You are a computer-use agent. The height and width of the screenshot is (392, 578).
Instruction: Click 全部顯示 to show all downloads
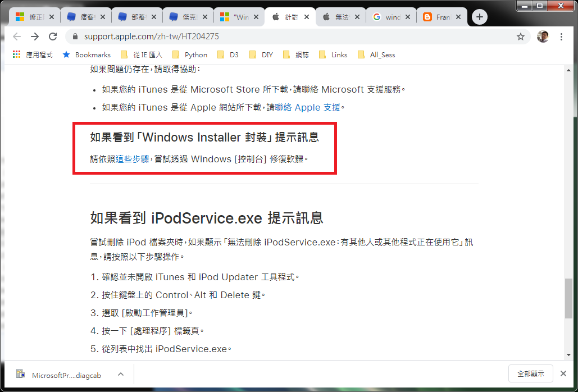[531, 373]
